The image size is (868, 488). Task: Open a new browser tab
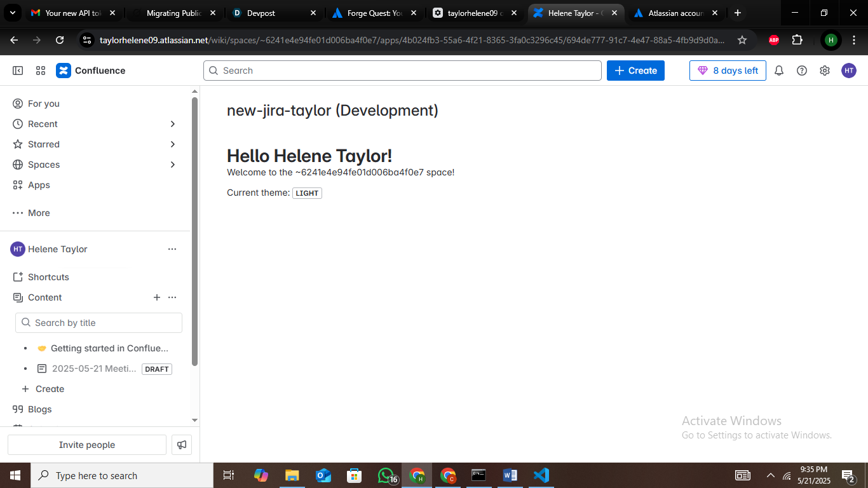pyautogui.click(x=738, y=13)
